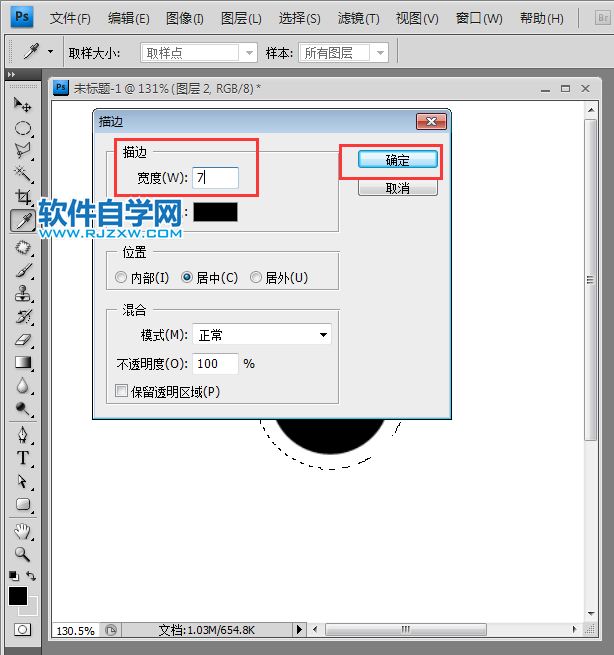This screenshot has height=655, width=614.
Task: Select the Hand tool
Action: click(x=23, y=531)
